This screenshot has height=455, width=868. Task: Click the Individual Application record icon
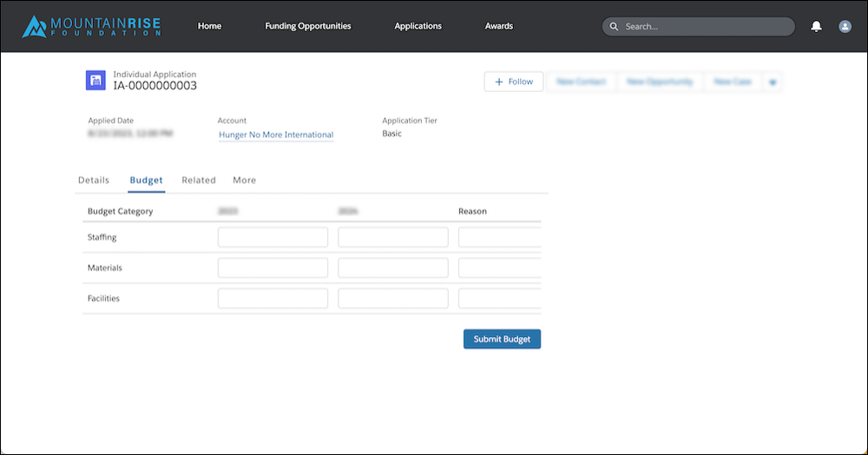[95, 80]
